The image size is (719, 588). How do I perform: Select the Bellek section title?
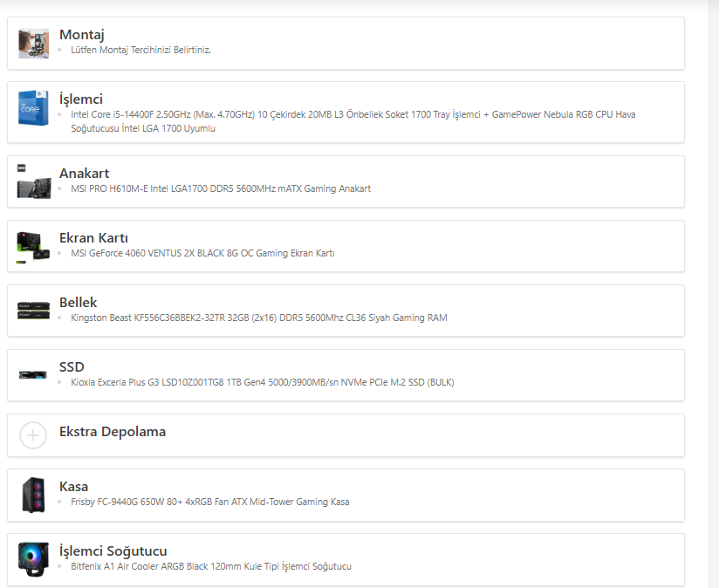click(78, 303)
